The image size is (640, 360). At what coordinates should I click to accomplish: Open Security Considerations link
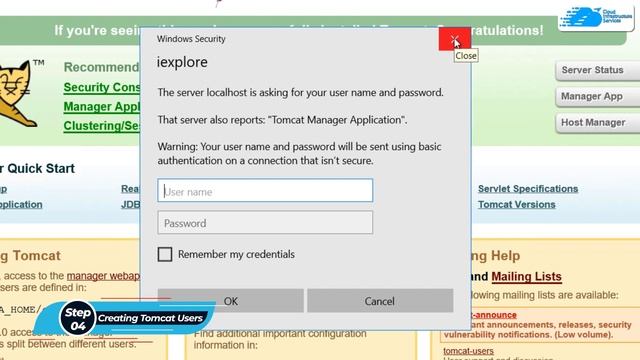[x=102, y=87]
